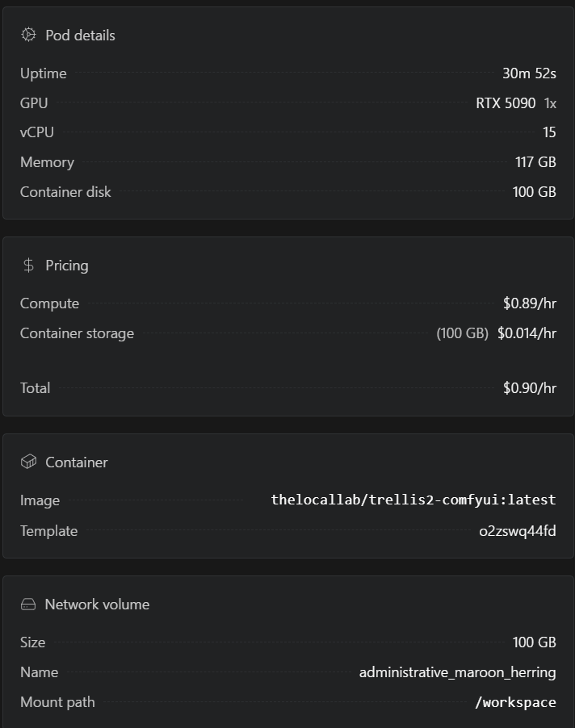Click the Container cube icon
Image resolution: width=575 pixels, height=728 pixels.
tap(28, 462)
